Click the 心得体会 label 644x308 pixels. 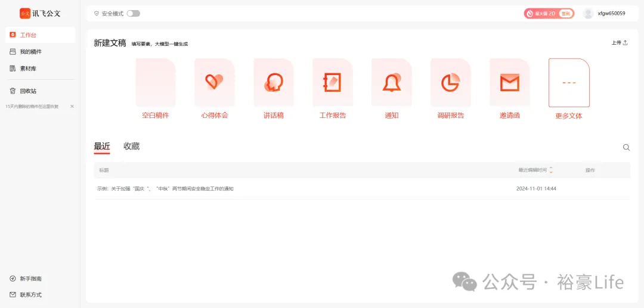click(215, 116)
